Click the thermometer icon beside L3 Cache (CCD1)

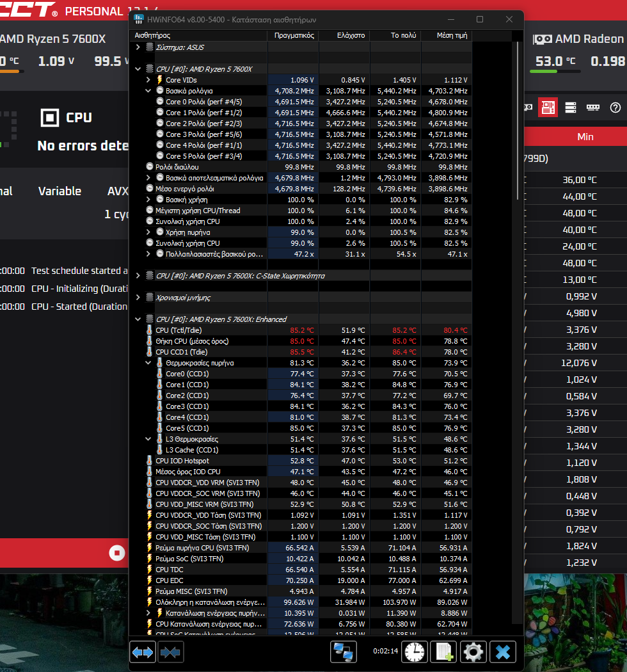point(159,449)
